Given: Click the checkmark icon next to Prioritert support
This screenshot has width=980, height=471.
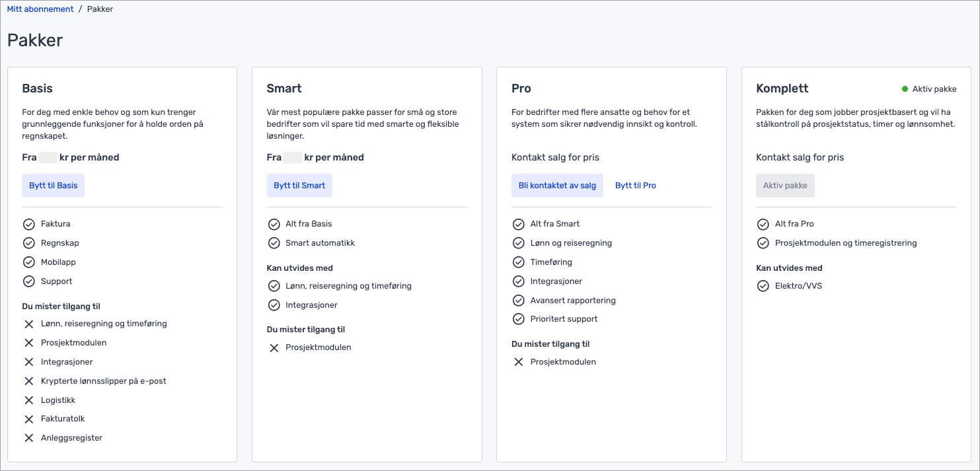Looking at the screenshot, I should tap(518, 319).
